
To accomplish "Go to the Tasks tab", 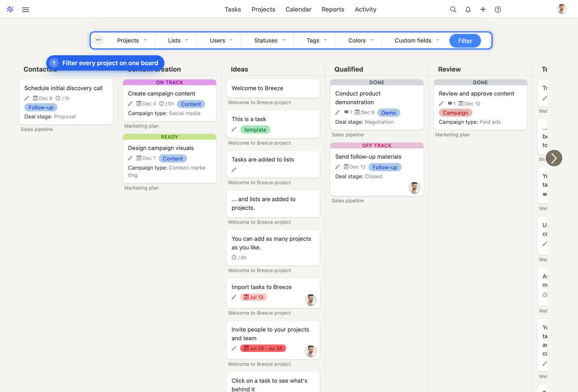I will click(x=233, y=9).
